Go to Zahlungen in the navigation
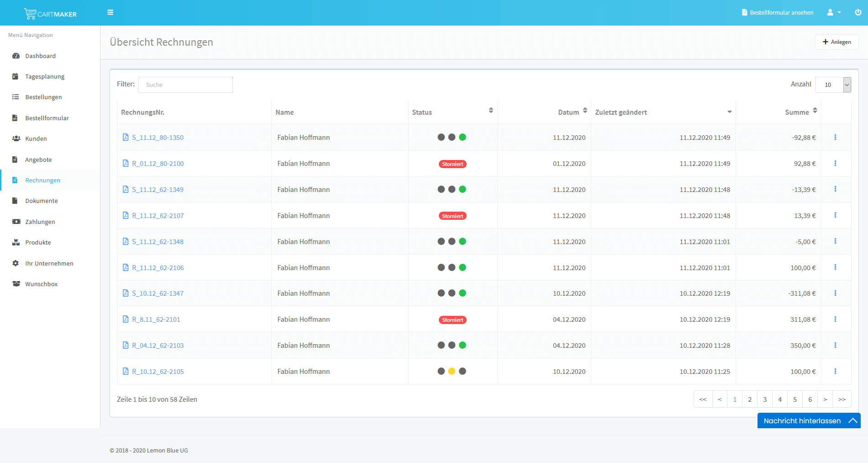This screenshot has width=868, height=463. click(40, 222)
